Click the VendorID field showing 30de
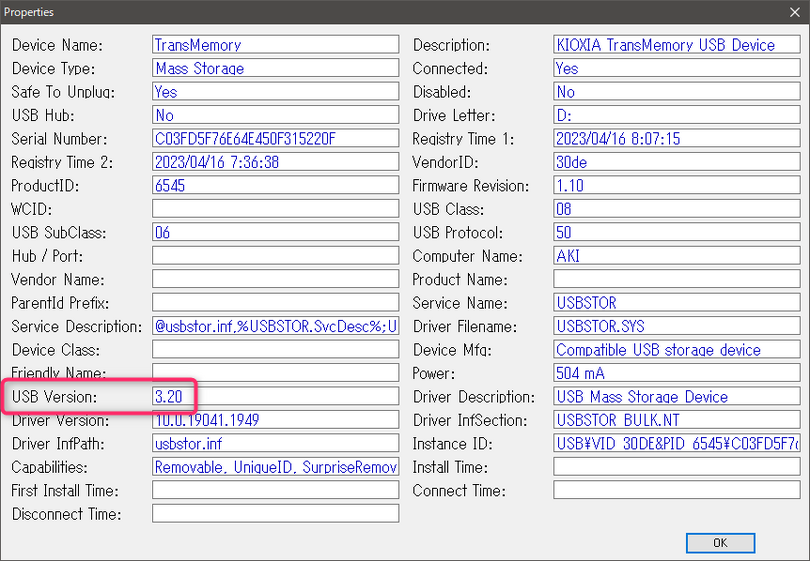This screenshot has width=810, height=561. 677,162
